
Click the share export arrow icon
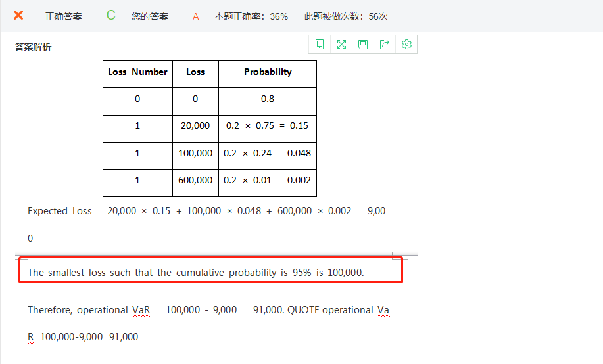pyautogui.click(x=385, y=45)
